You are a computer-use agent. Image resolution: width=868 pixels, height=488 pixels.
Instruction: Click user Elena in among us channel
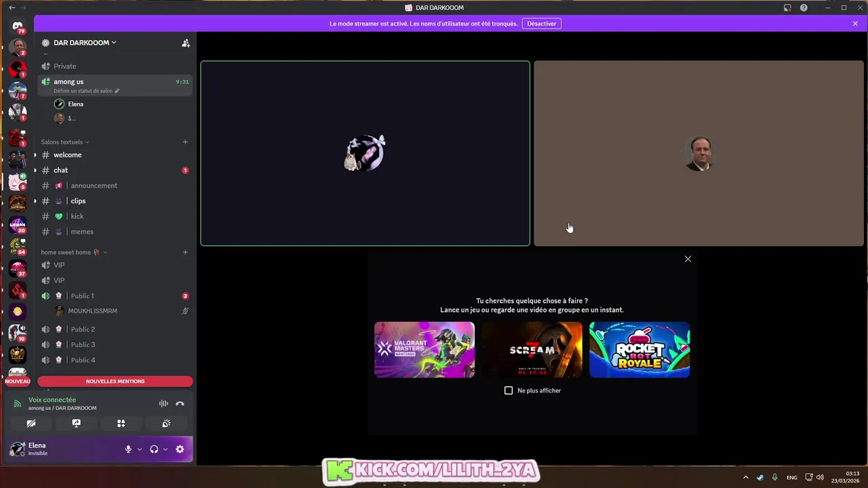tap(122, 104)
